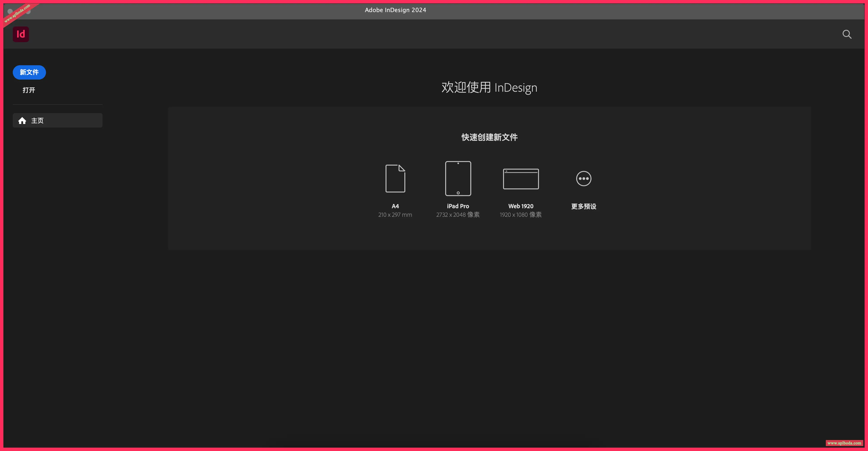Viewport: 868px width, 451px height.
Task: Click the home house icon
Action: (22, 121)
